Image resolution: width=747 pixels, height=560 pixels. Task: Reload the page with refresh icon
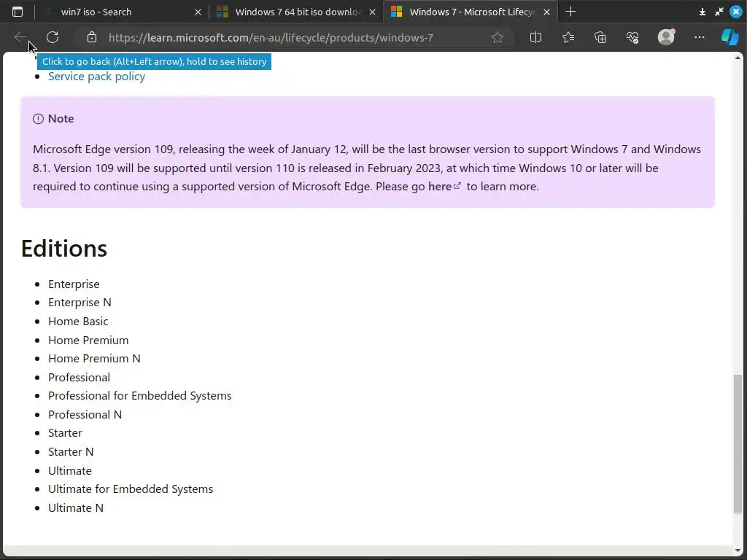click(53, 37)
